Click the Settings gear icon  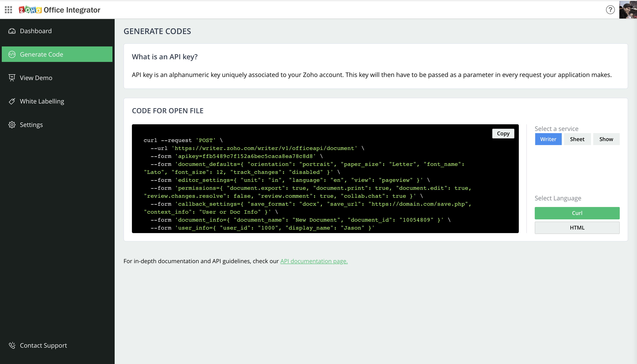click(x=12, y=125)
